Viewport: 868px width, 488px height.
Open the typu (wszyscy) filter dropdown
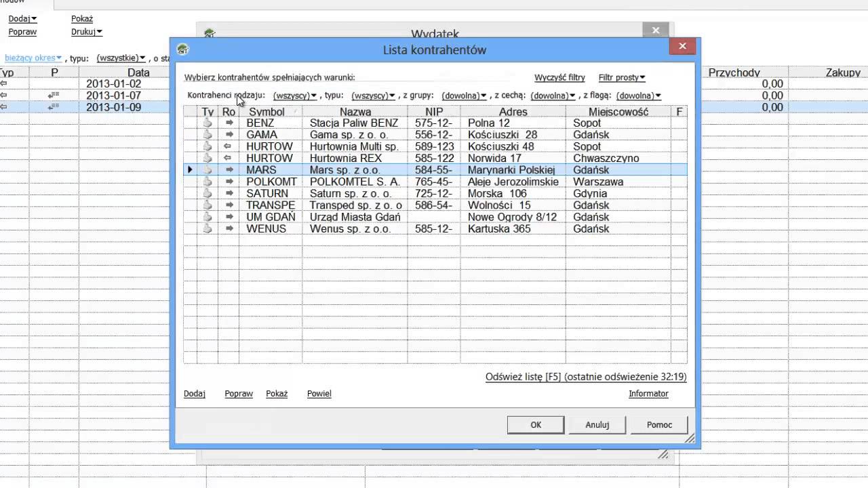click(373, 96)
